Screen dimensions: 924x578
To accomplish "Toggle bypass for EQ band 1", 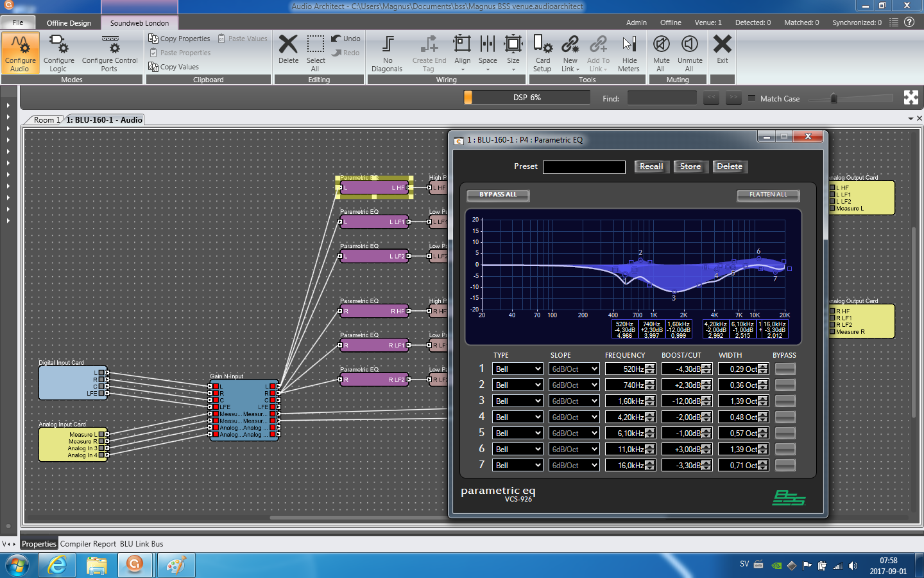I will click(x=785, y=369).
